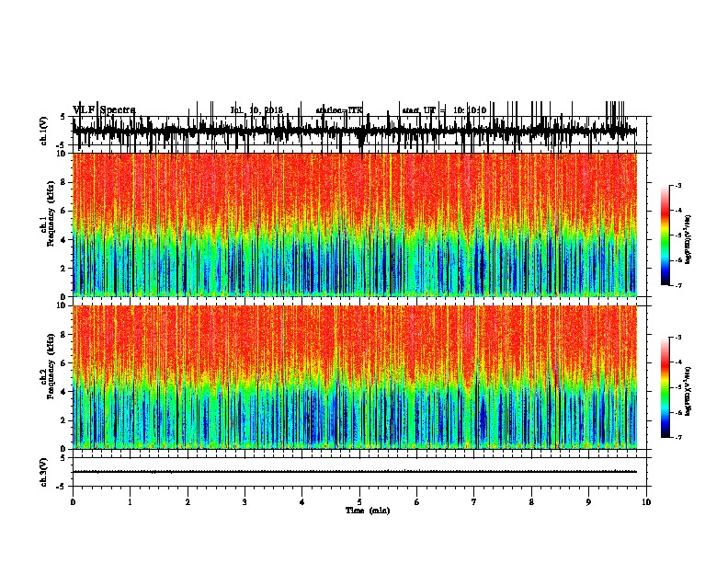Click the ch.2 spectrogram color scale bar

(665, 387)
